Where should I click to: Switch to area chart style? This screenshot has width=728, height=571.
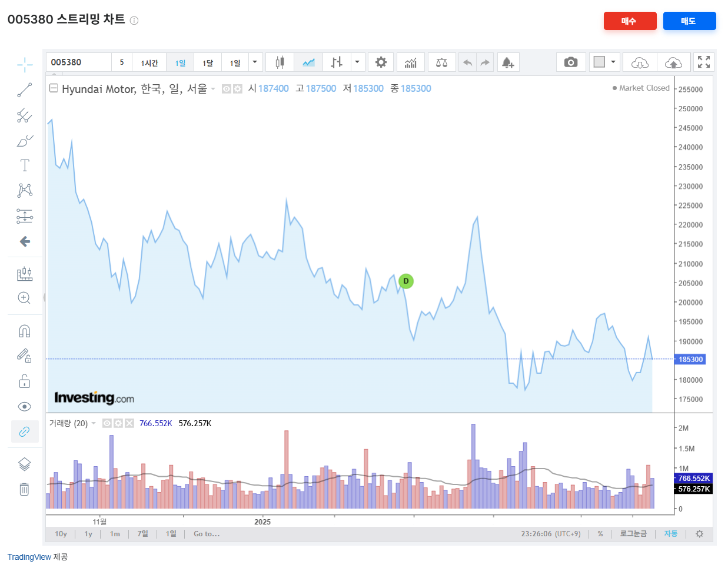pos(308,62)
